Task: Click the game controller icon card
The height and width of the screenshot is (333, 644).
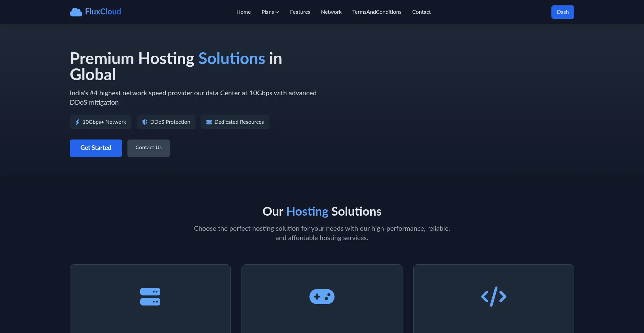Action: 322,297
